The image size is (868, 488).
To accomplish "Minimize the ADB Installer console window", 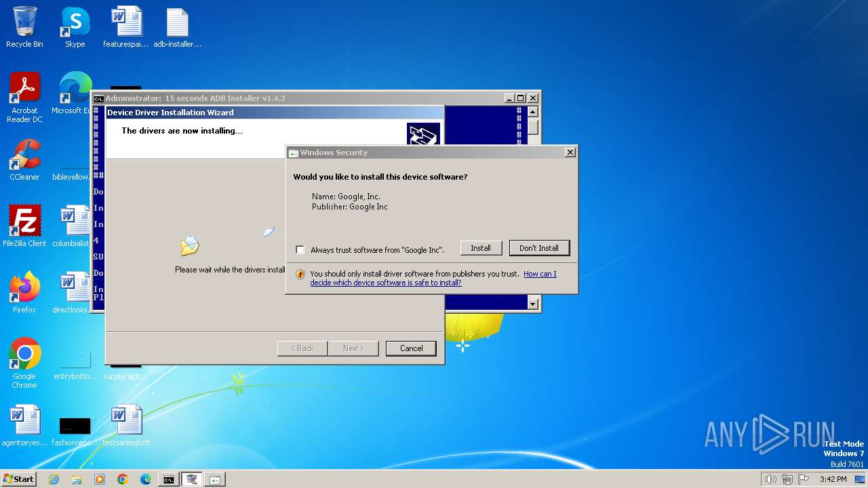I will (510, 98).
